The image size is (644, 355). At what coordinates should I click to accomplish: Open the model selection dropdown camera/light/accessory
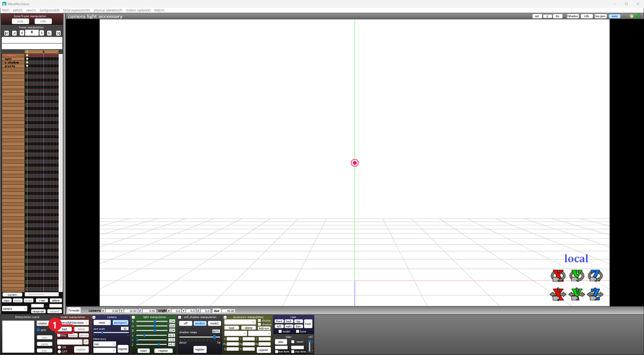click(74, 322)
